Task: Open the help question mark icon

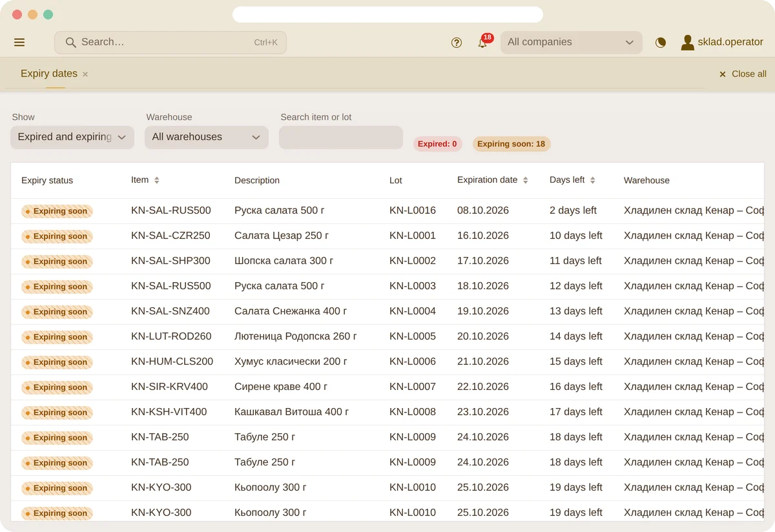Action: [x=457, y=43]
